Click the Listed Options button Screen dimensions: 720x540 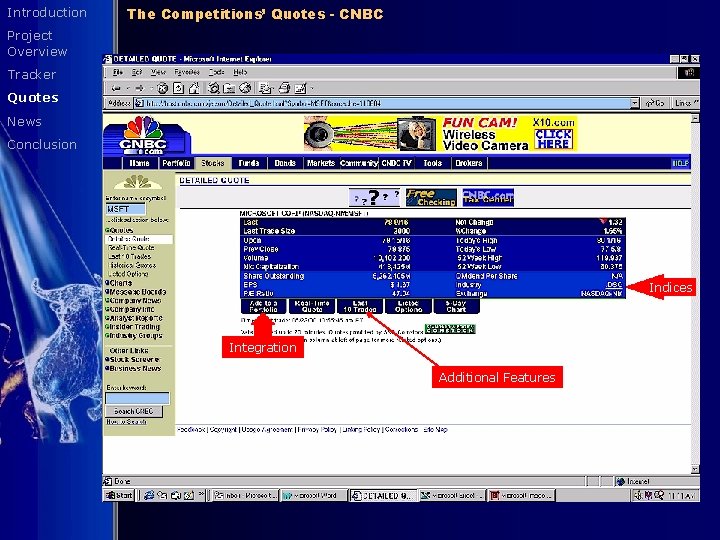[x=408, y=306]
